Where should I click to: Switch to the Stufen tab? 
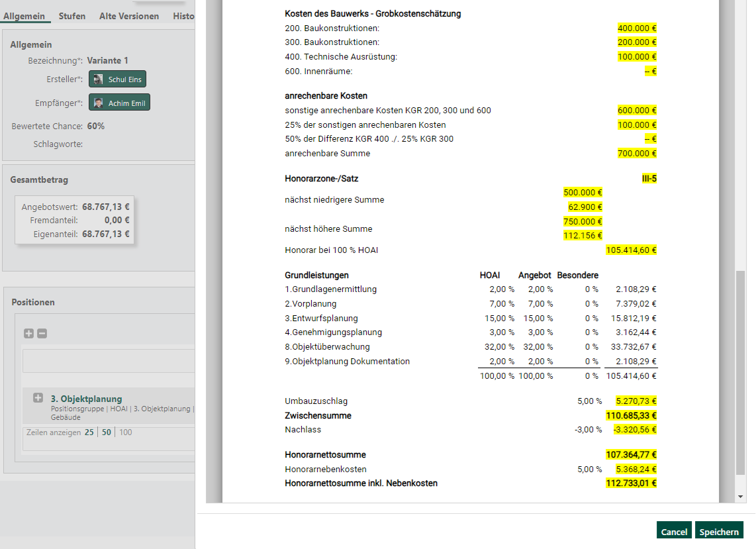click(x=73, y=16)
